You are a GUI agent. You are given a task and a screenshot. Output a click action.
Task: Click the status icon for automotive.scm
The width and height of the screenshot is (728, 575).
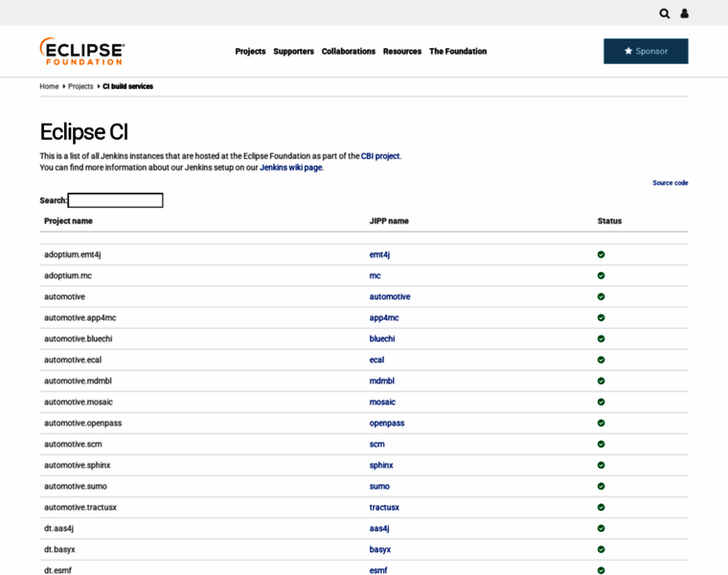pos(601,444)
